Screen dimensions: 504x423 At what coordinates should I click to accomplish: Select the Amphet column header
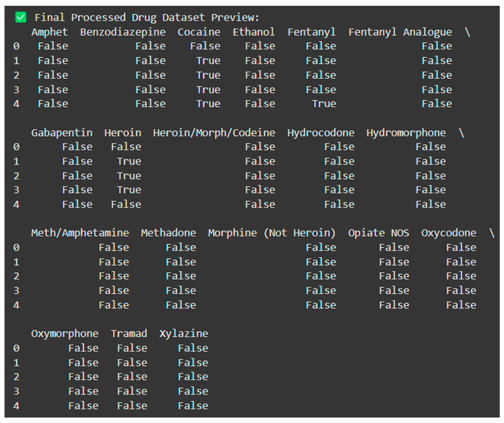coord(49,32)
